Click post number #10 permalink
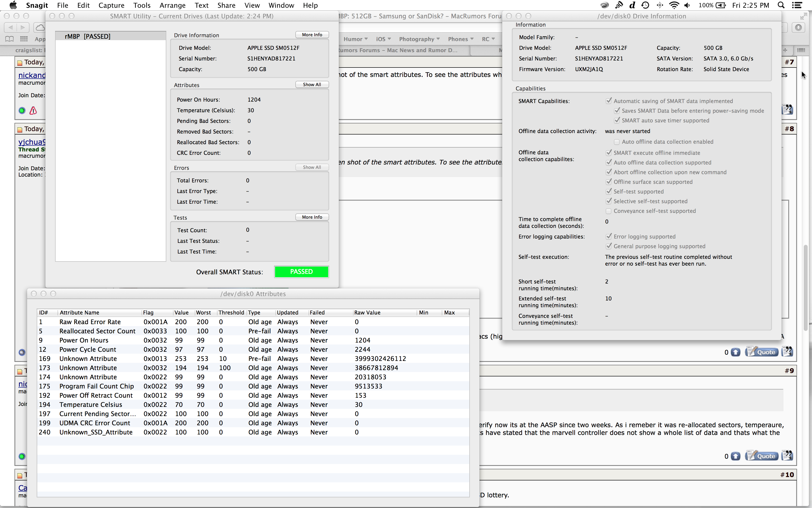 (787, 475)
